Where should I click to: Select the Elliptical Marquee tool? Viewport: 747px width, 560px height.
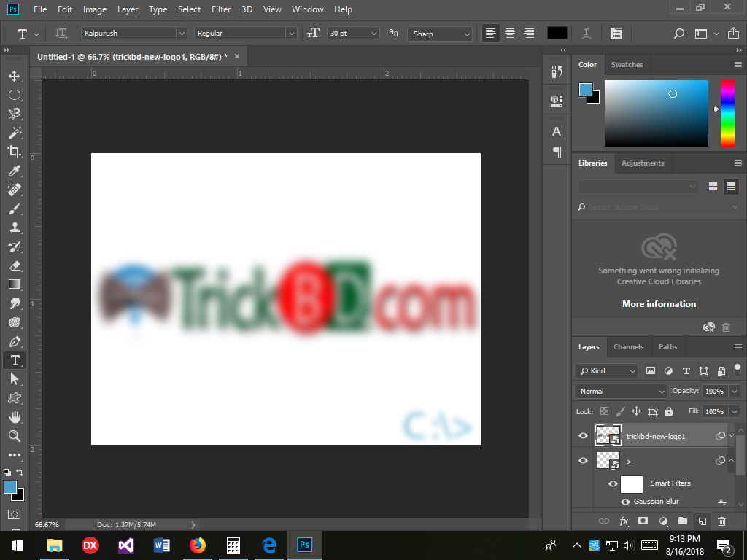pos(15,96)
